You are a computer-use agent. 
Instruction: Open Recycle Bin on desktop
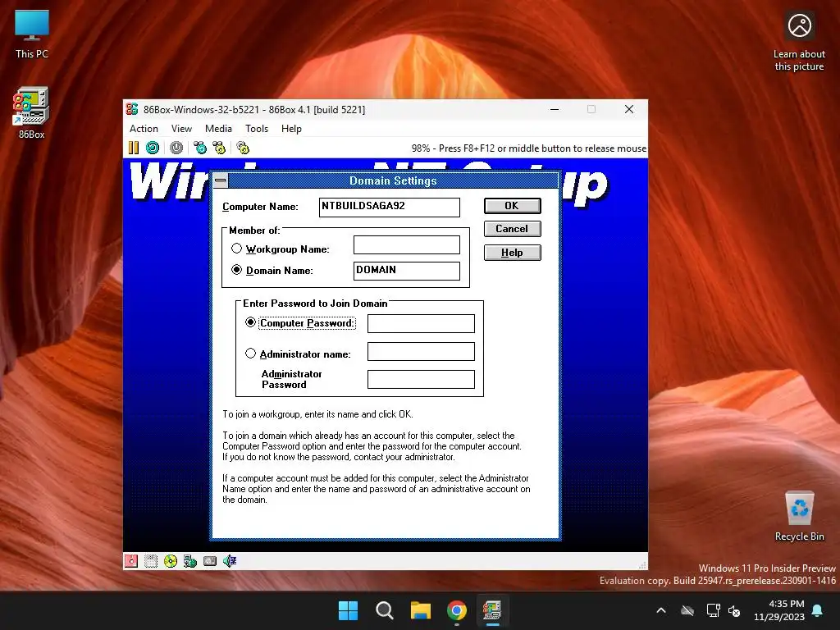pyautogui.click(x=799, y=517)
